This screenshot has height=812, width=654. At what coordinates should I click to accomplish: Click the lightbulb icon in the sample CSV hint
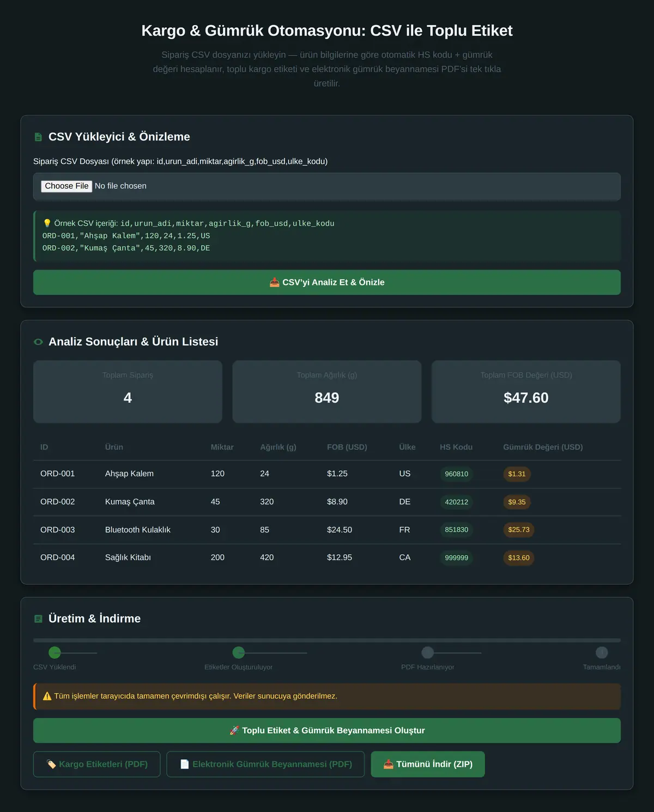click(47, 223)
